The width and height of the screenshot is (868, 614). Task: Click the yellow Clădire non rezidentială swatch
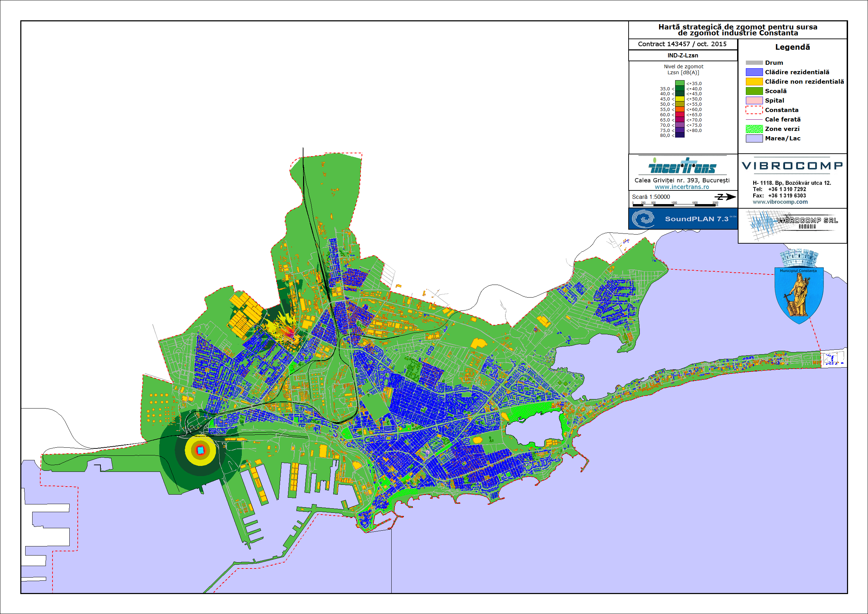pyautogui.click(x=754, y=82)
